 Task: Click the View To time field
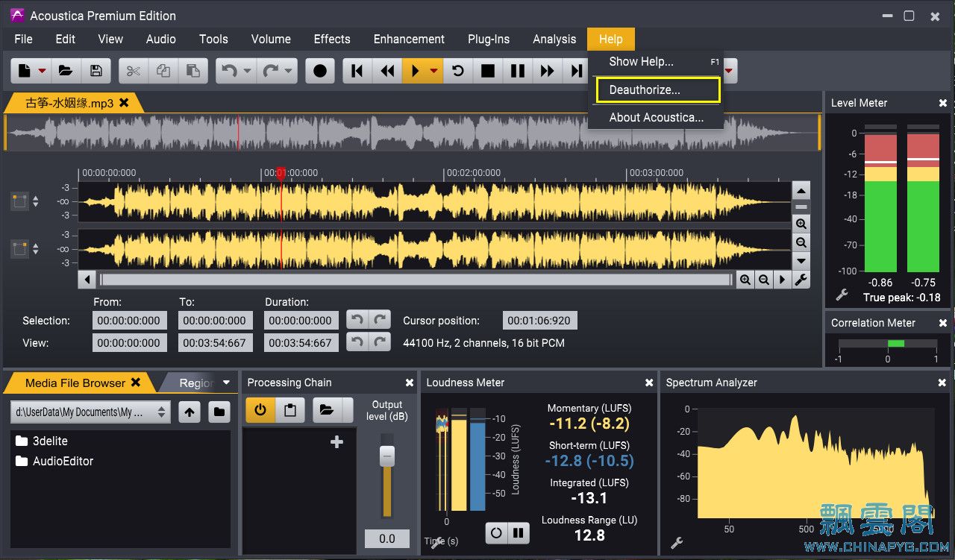(215, 343)
